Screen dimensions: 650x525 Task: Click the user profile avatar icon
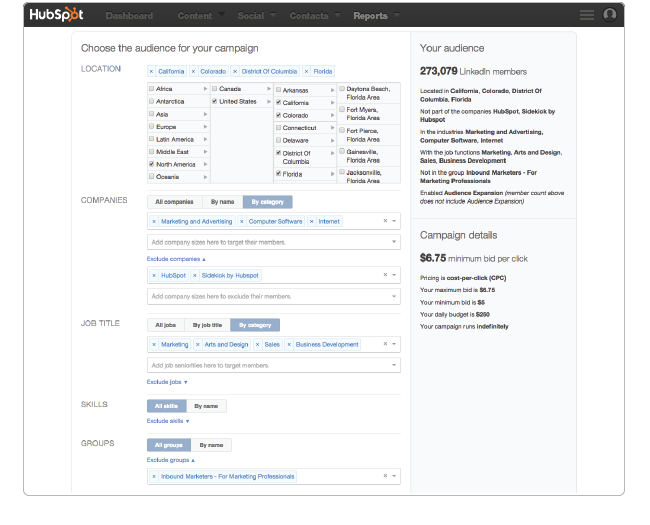[610, 15]
